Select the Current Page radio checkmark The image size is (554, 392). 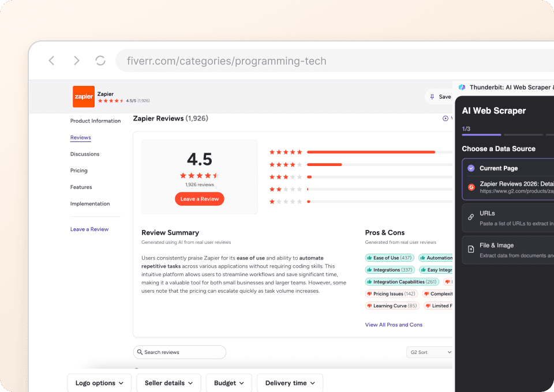click(471, 168)
